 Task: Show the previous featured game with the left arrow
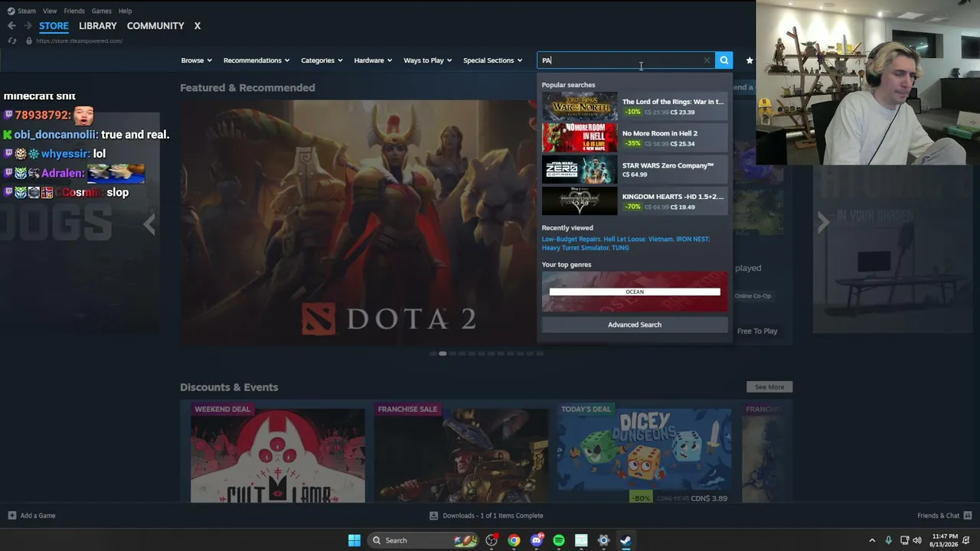click(149, 223)
